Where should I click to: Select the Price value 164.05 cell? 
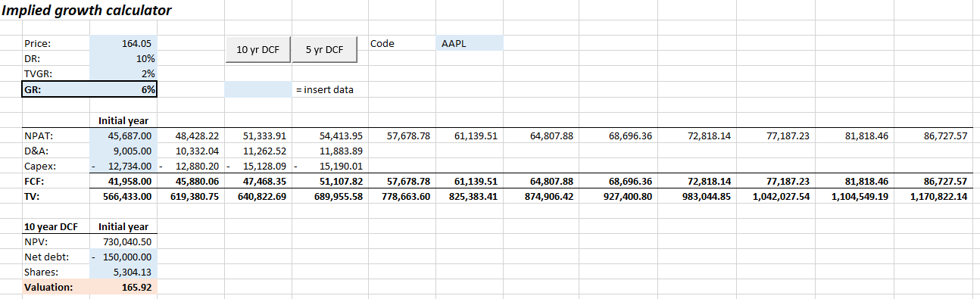pos(123,44)
